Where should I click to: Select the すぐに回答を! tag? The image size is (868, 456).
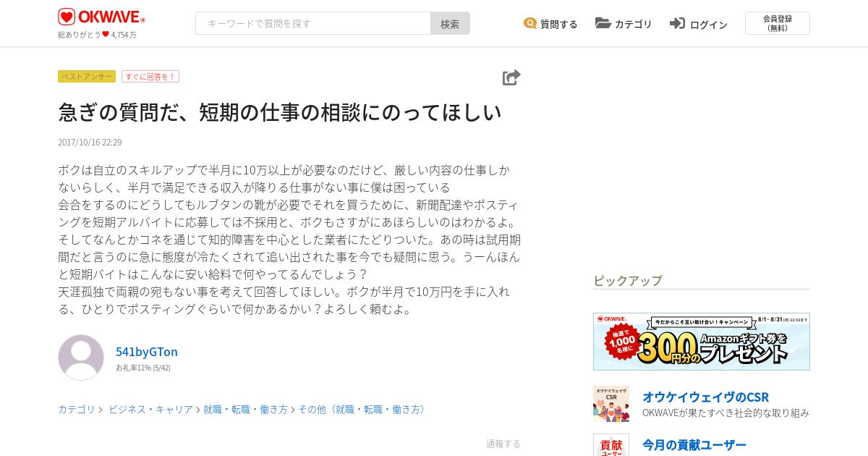click(150, 77)
